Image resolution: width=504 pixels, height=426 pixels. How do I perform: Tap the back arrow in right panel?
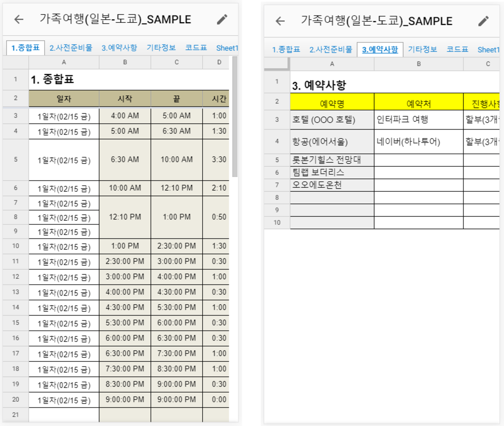[280, 21]
